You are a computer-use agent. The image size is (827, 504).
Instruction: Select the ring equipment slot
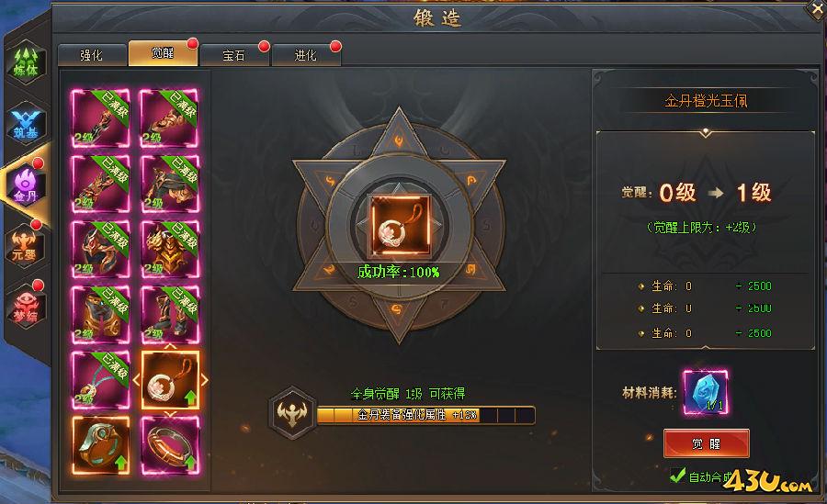[x=101, y=445]
